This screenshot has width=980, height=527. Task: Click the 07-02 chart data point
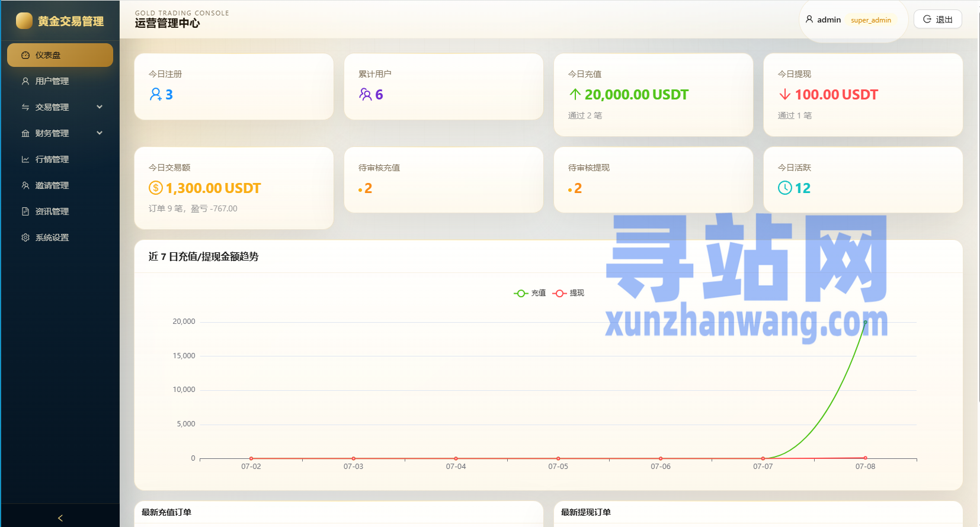[x=251, y=458]
